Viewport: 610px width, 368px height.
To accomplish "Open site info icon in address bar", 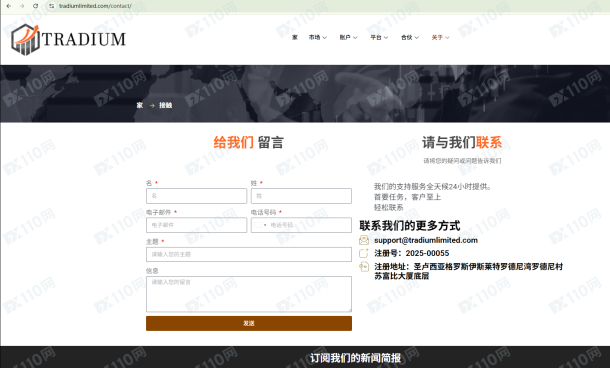I will pos(51,6).
